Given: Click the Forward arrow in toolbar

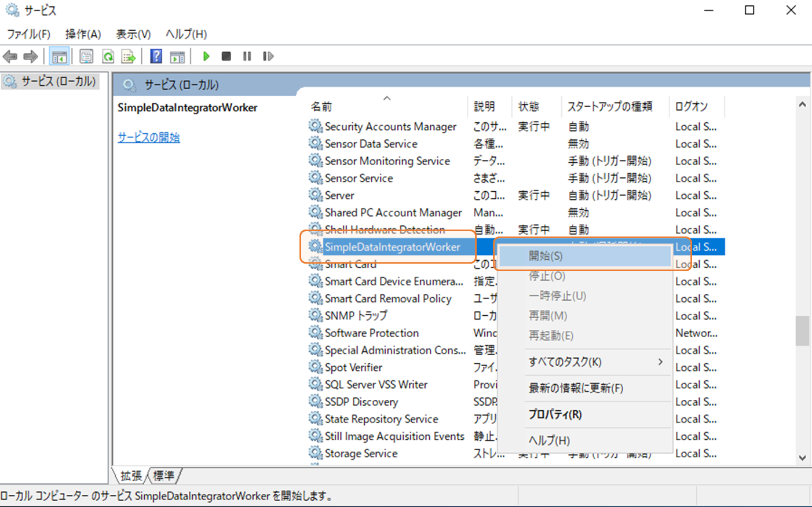Looking at the screenshot, I should (x=31, y=56).
